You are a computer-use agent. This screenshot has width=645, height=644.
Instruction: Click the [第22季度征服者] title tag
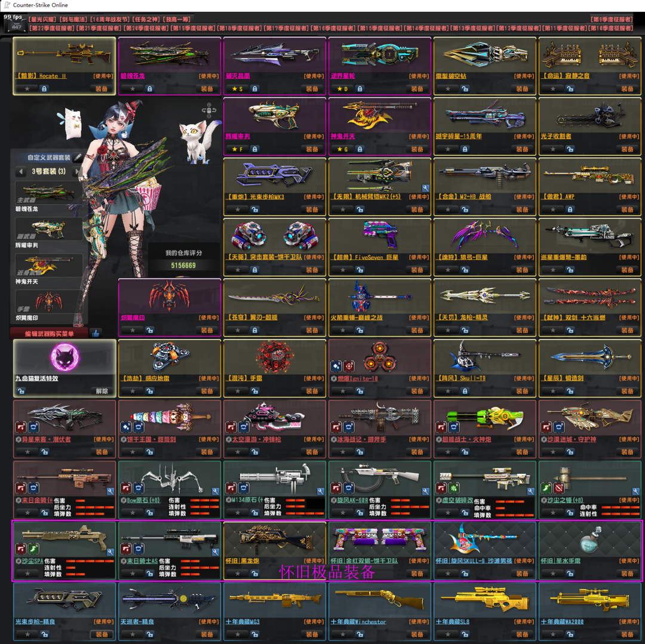coord(51,28)
